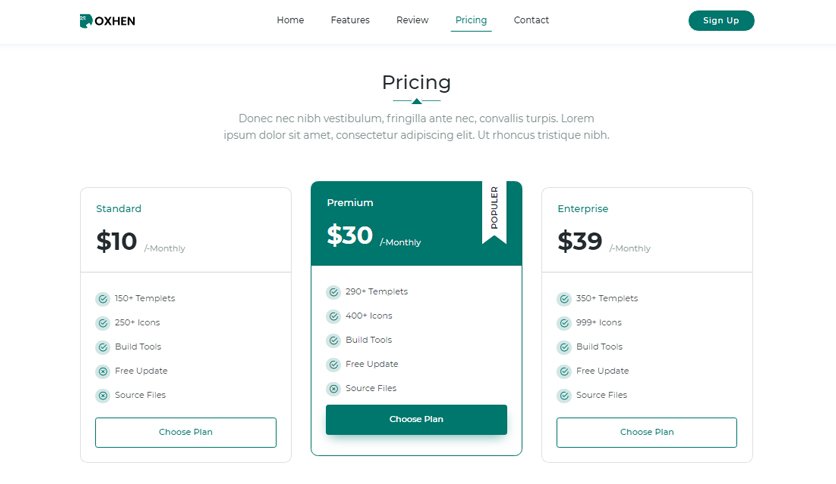Click the checkmark icon beside 290+ Templets
Viewport: 836px width, 484px height.
(x=333, y=292)
